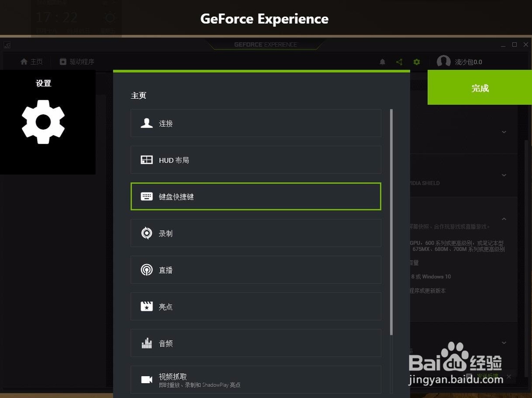Click the 音频 audio levels icon
Image resolution: width=532 pixels, height=398 pixels.
pyautogui.click(x=146, y=343)
